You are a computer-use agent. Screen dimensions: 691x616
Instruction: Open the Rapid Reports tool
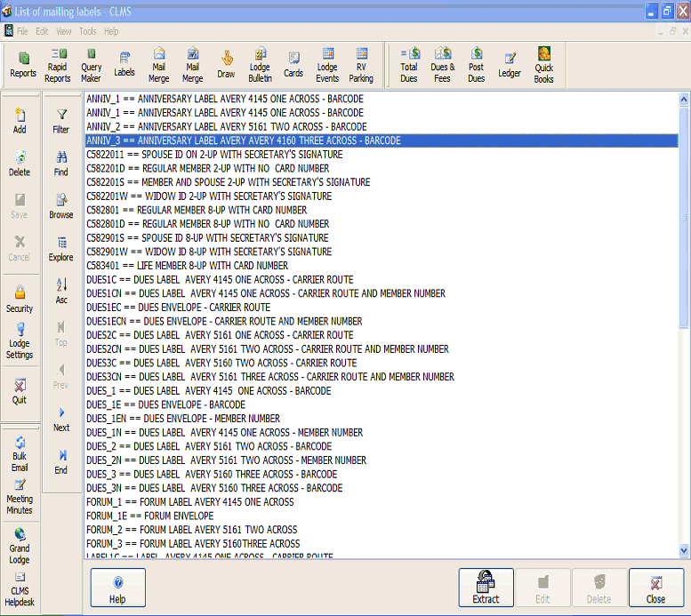pyautogui.click(x=58, y=65)
